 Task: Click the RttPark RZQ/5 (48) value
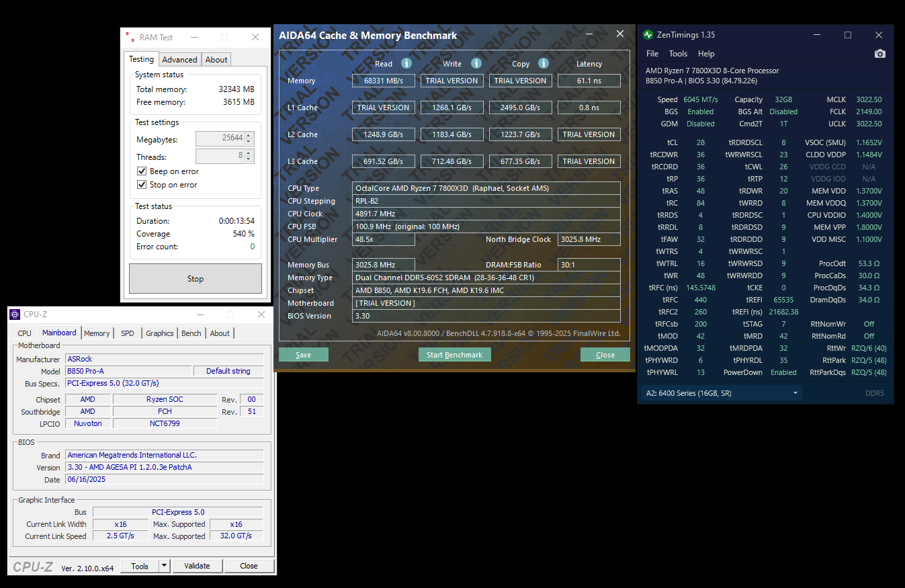(x=869, y=360)
